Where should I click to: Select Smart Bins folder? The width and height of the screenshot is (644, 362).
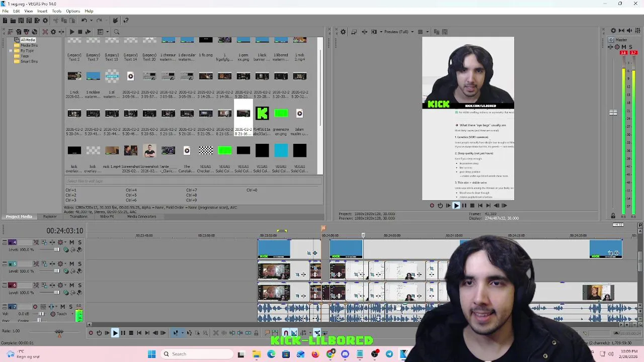[29, 61]
